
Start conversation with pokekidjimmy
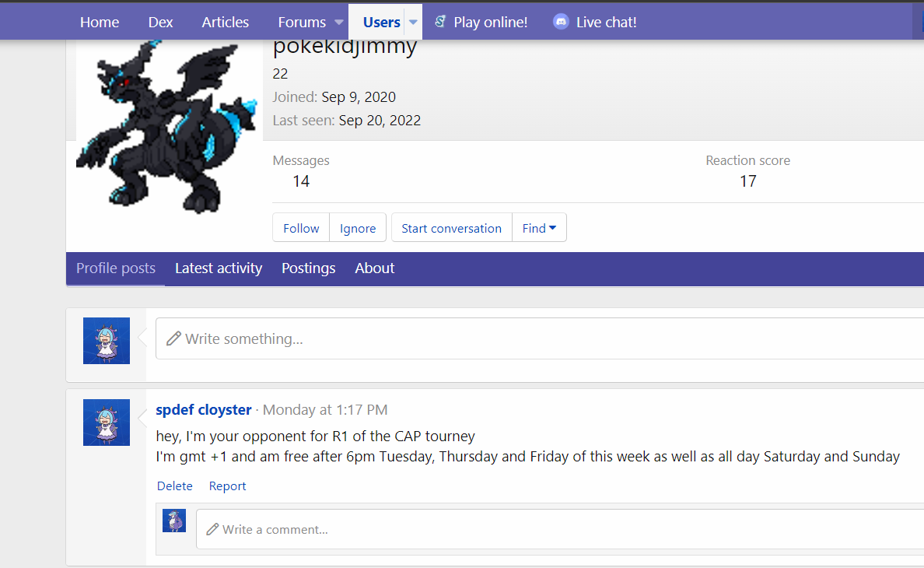tap(451, 228)
